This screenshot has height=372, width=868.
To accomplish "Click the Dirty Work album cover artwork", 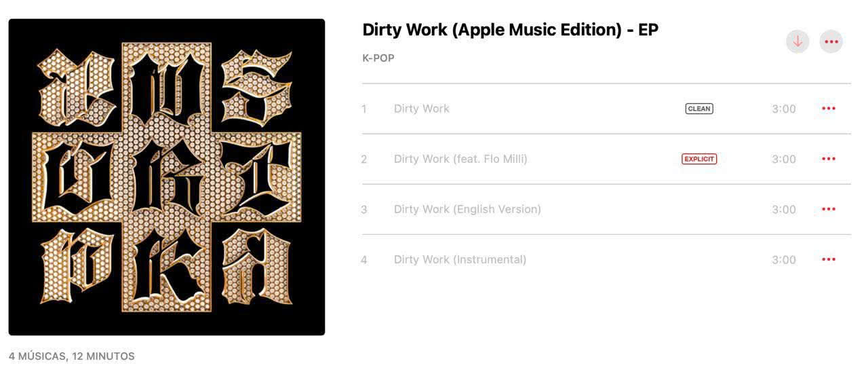I will point(167,177).
